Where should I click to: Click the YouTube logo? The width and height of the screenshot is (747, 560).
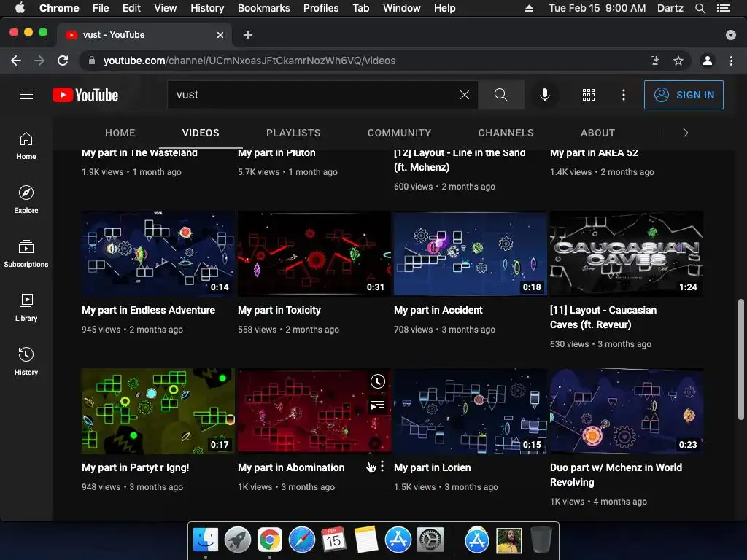85,95
